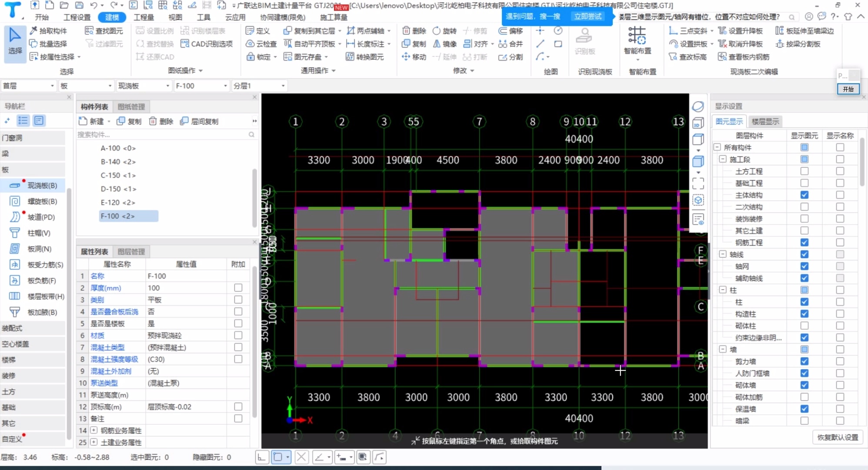Click 镜像 mirror tool
Image resolution: width=868 pixels, height=470 pixels.
444,44
